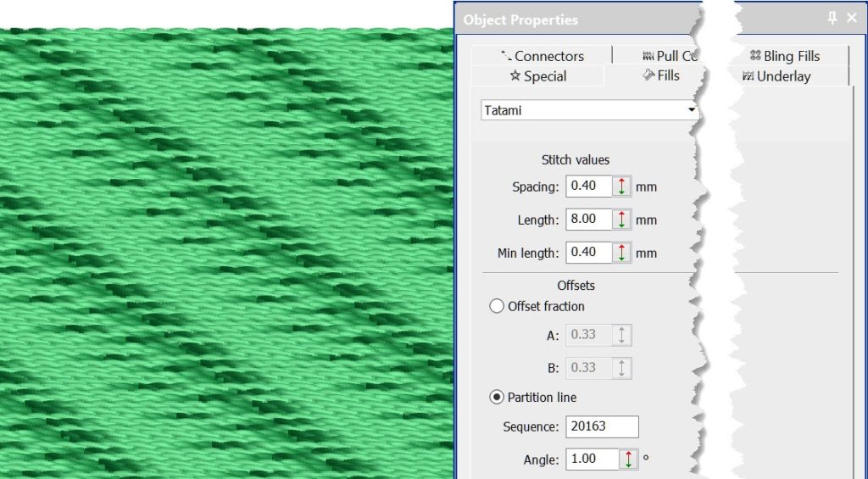Click the Length spinner arrows
Image resolution: width=868 pixels, height=479 pixels.
tap(623, 219)
